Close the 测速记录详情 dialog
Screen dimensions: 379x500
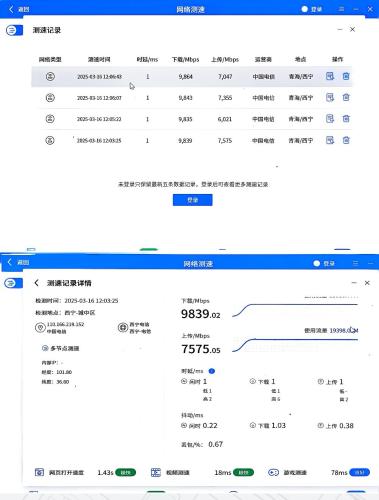pyautogui.click(x=367, y=283)
